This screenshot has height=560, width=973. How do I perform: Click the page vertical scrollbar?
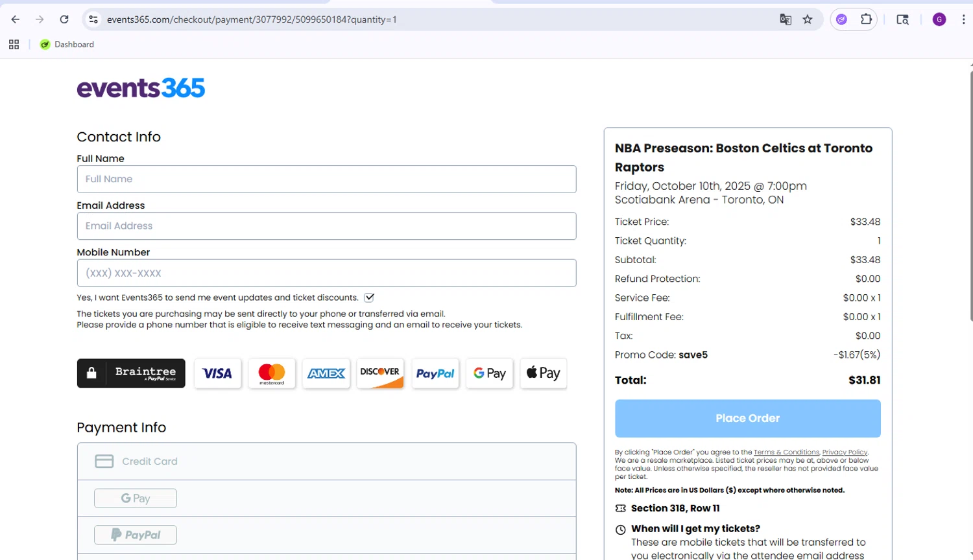[x=970, y=194]
